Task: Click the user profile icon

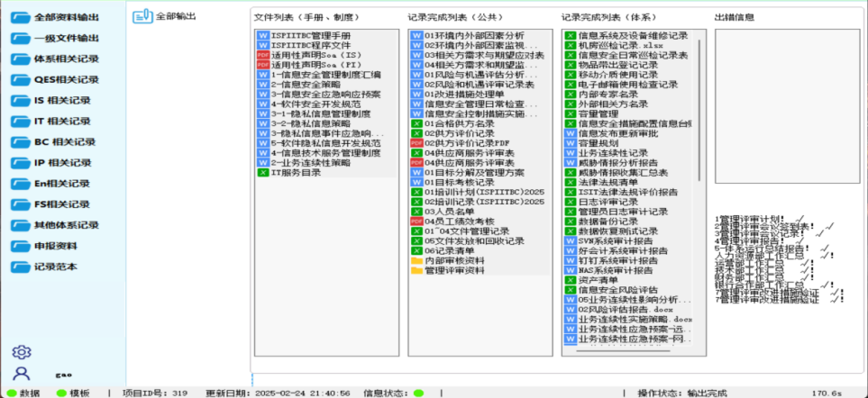Action: pos(22,374)
